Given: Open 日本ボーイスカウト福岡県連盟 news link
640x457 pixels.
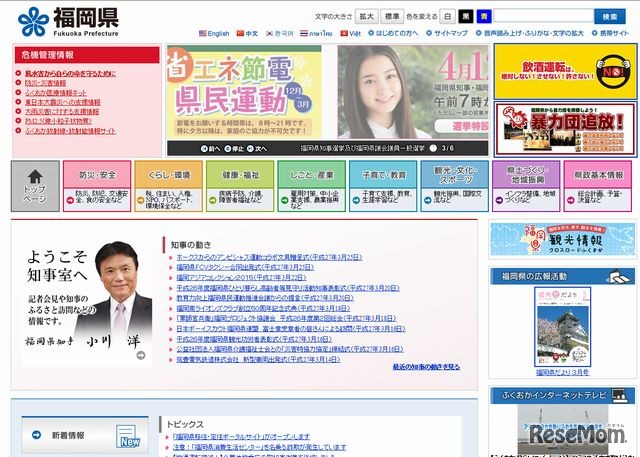Looking at the screenshot, I should tap(291, 329).
